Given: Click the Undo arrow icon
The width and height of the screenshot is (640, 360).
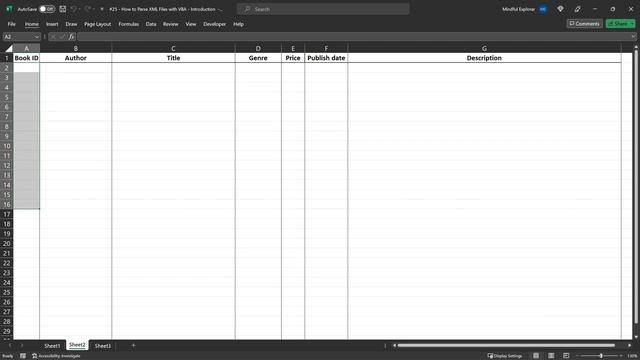Looking at the screenshot, I should pyautogui.click(x=73, y=9).
